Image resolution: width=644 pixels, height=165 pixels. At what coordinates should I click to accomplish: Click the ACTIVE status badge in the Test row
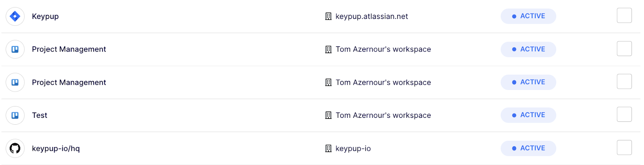point(528,115)
